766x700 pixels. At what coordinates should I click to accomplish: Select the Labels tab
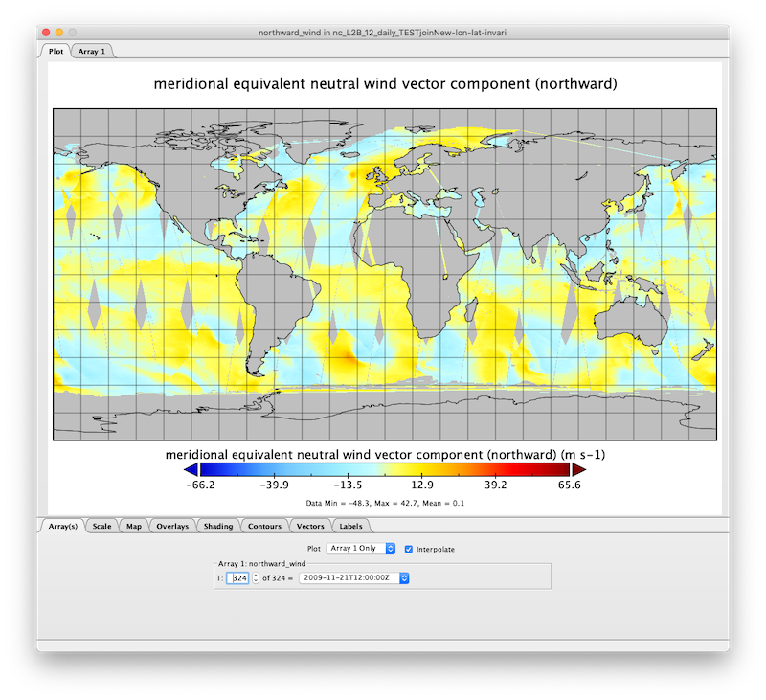coord(350,526)
